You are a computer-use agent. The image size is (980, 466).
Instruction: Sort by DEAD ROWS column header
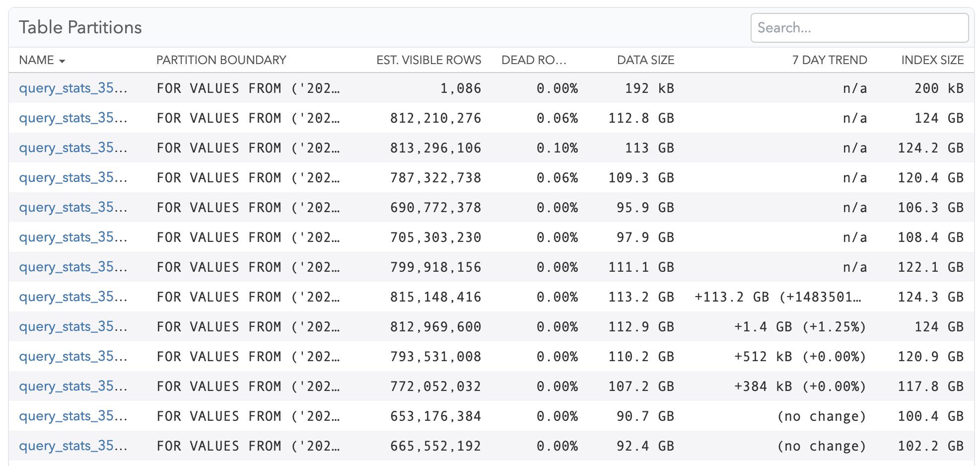534,60
